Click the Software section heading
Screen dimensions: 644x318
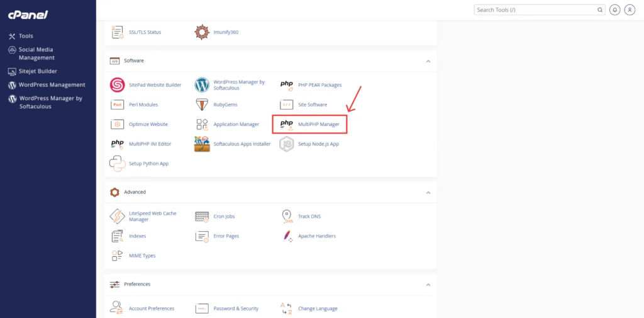[134, 61]
